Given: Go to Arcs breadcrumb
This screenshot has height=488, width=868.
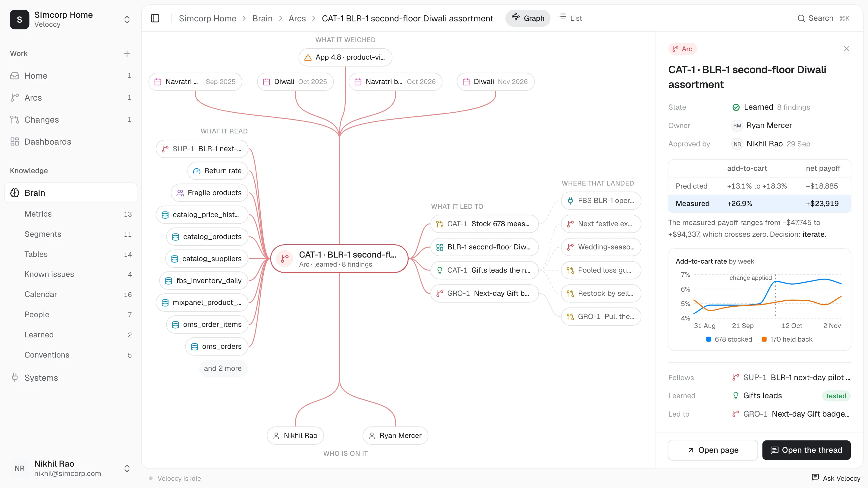Looking at the screenshot, I should (297, 18).
